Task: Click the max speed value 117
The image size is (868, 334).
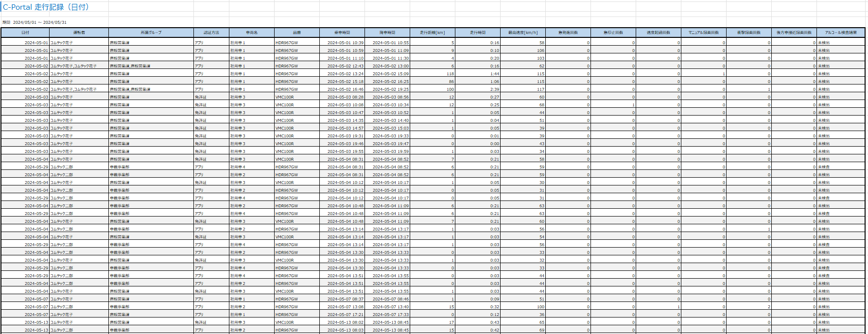Action: pyautogui.click(x=540, y=89)
